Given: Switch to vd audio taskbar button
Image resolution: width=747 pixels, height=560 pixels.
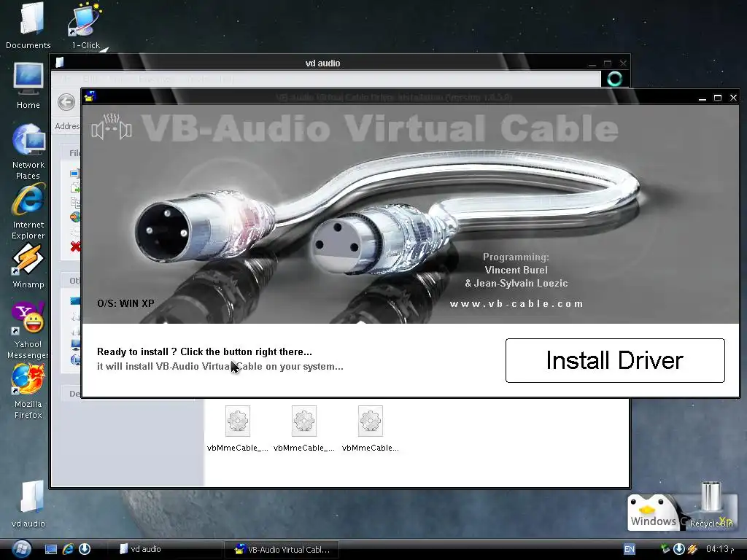Looking at the screenshot, I should coord(164,549).
